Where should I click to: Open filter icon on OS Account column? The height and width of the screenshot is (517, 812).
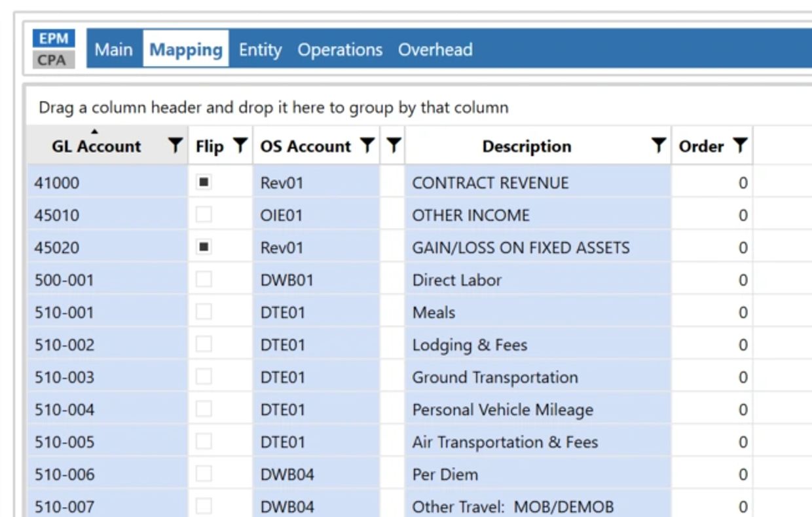click(368, 146)
